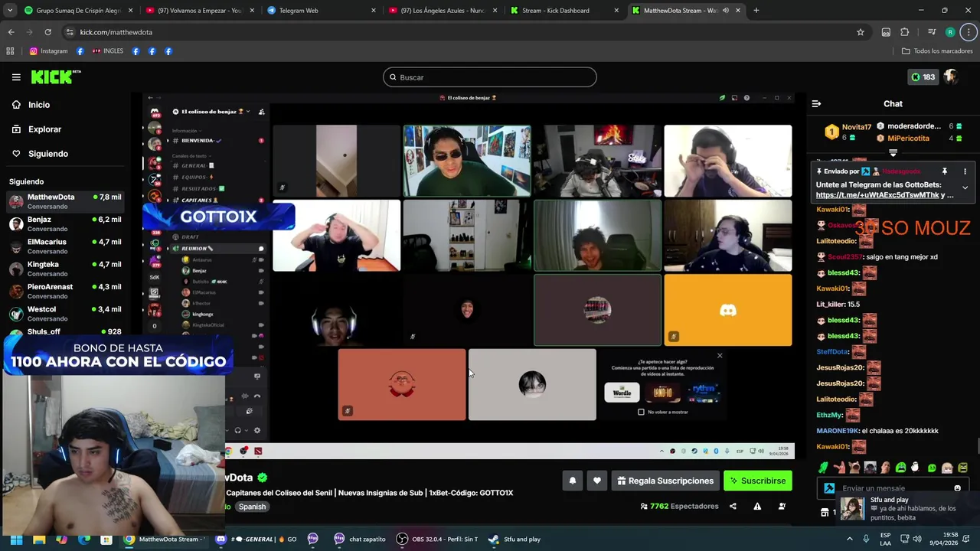The width and height of the screenshot is (980, 551).
Task: Open the INGLES bookmark
Action: tap(107, 51)
